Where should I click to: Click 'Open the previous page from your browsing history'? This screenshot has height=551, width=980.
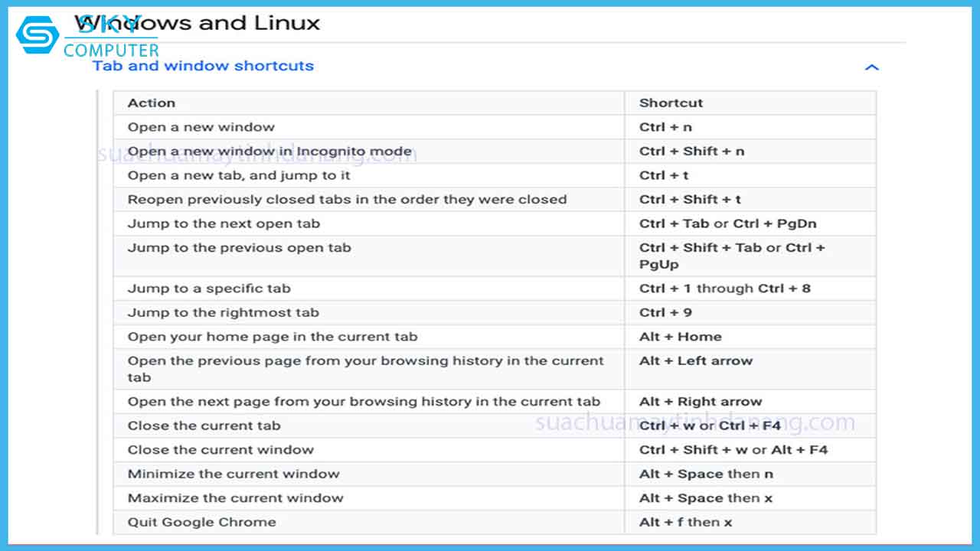[366, 369]
